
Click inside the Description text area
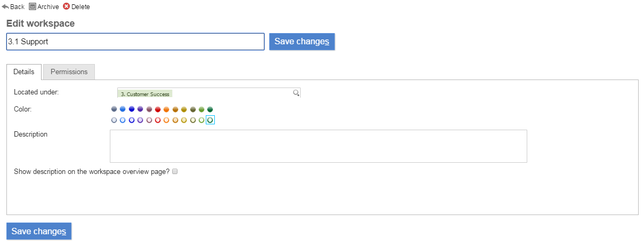(318, 146)
